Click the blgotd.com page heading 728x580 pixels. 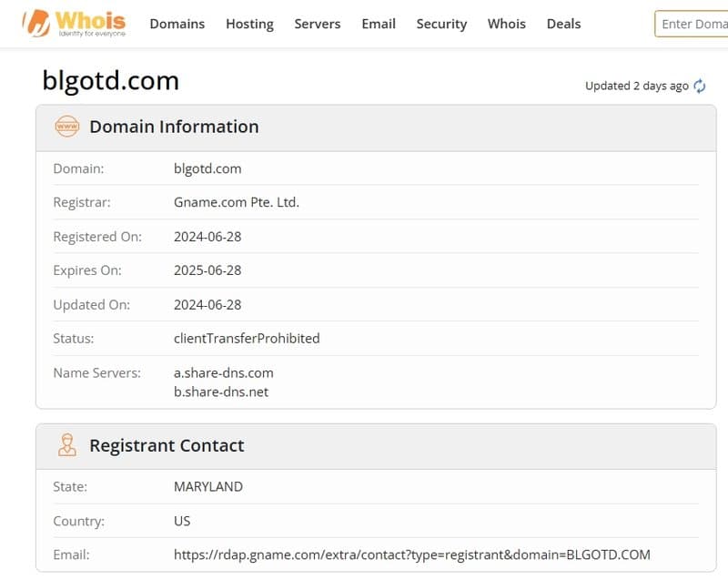tap(110, 80)
